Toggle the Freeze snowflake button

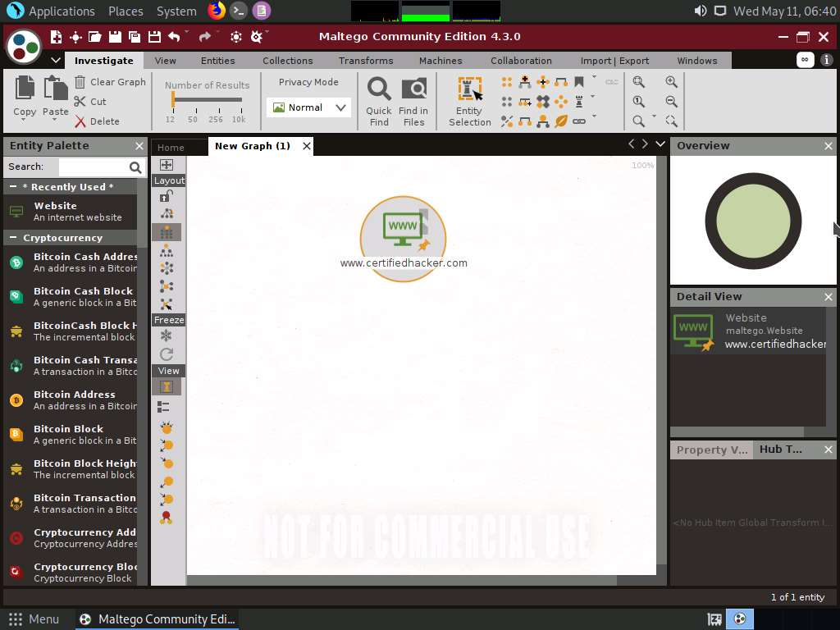point(167,336)
